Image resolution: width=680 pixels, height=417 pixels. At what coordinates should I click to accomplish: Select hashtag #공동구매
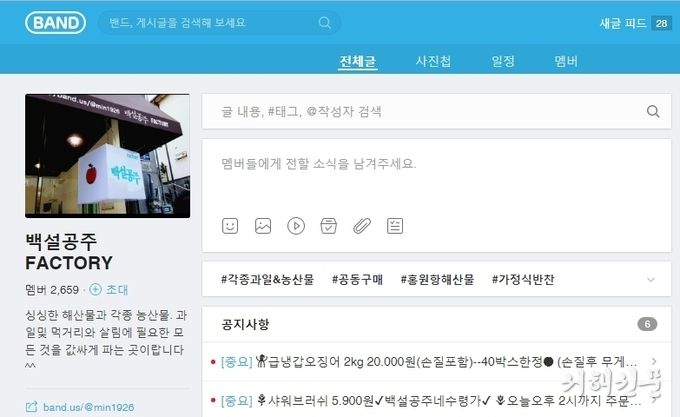tap(357, 280)
